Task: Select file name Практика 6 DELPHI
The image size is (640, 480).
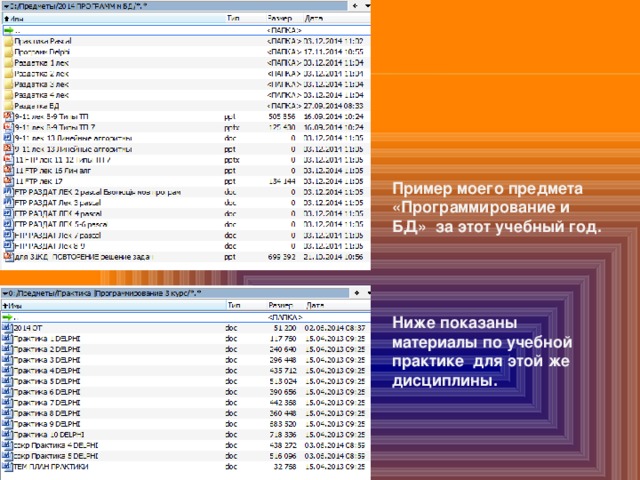Action: click(47, 392)
